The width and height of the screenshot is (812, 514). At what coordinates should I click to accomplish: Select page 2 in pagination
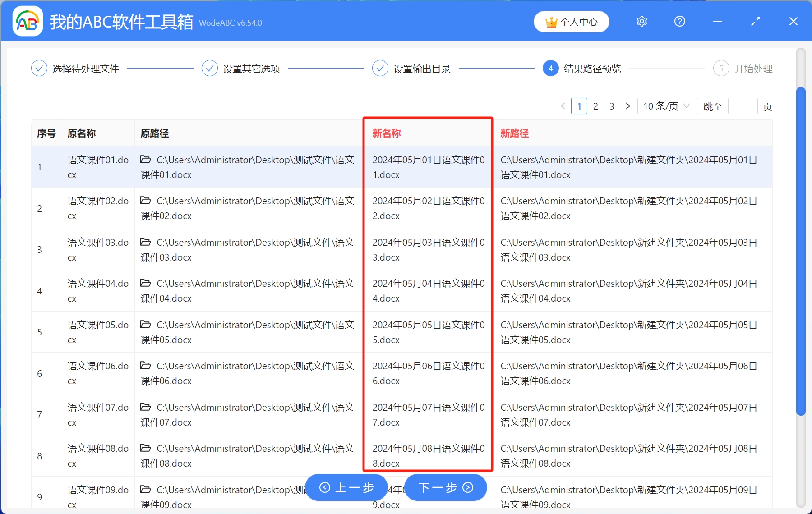tap(595, 106)
